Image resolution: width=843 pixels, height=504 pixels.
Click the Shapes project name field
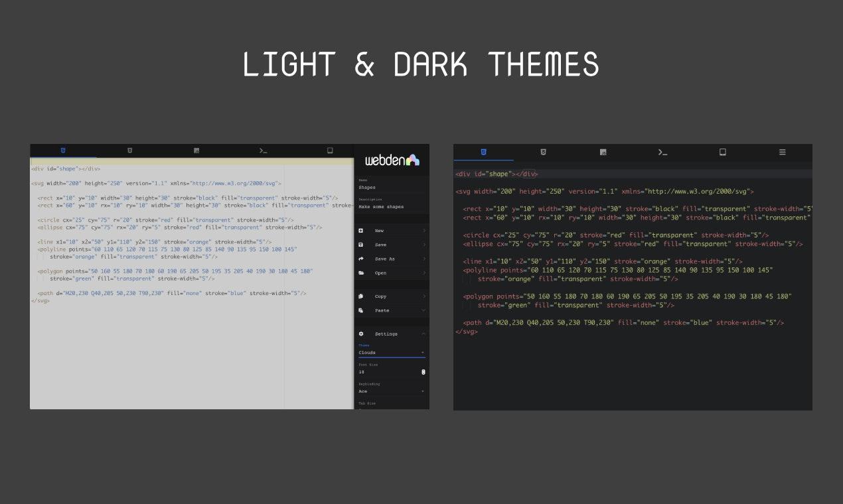[x=392, y=188]
